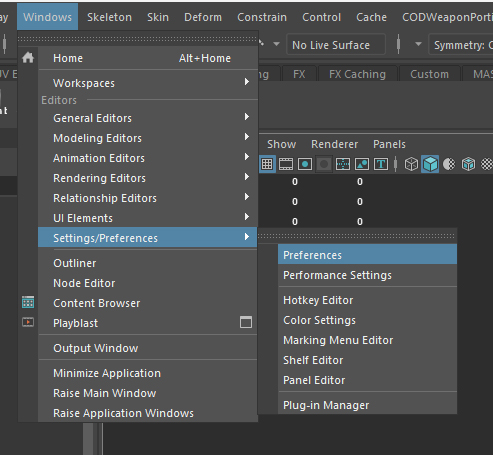Open the Outliner window
The width and height of the screenshot is (493, 455).
coord(148,263)
